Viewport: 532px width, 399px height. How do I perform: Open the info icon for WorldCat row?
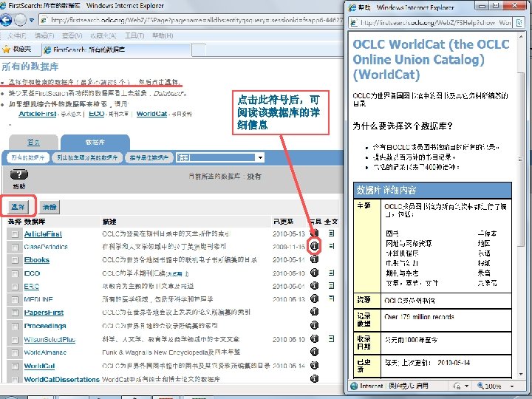pos(315,365)
